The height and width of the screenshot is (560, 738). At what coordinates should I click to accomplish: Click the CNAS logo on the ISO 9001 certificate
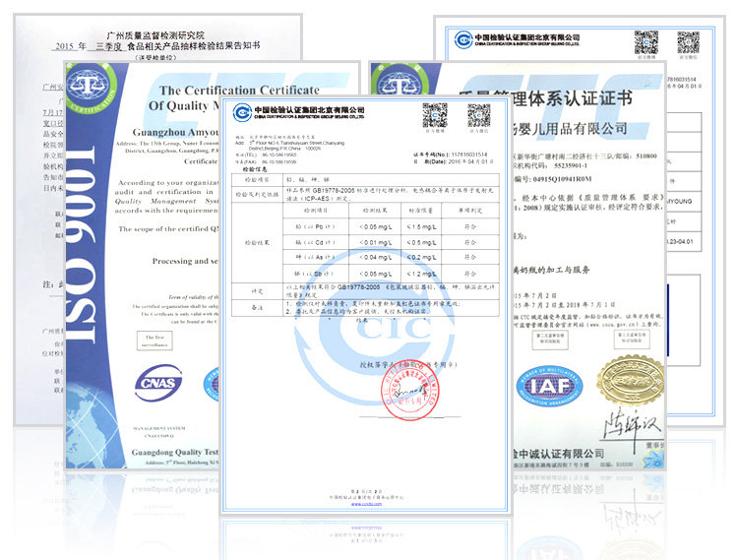point(158,383)
